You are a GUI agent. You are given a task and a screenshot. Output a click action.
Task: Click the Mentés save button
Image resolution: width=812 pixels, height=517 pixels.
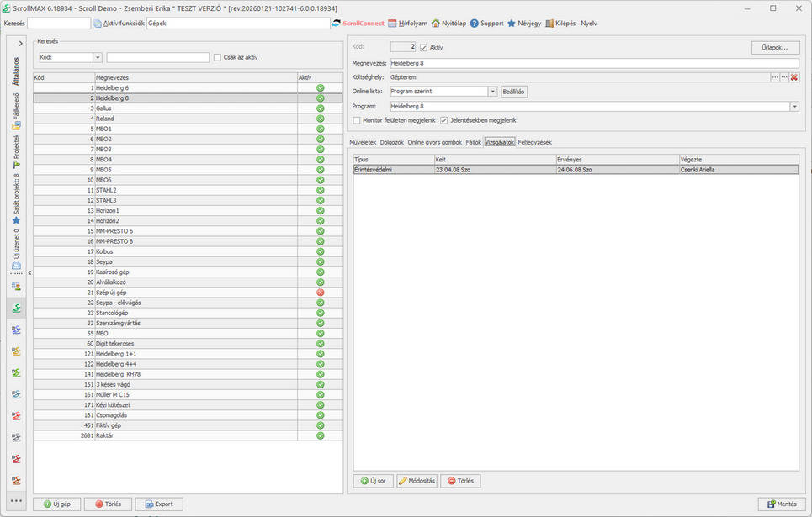pyautogui.click(x=778, y=504)
